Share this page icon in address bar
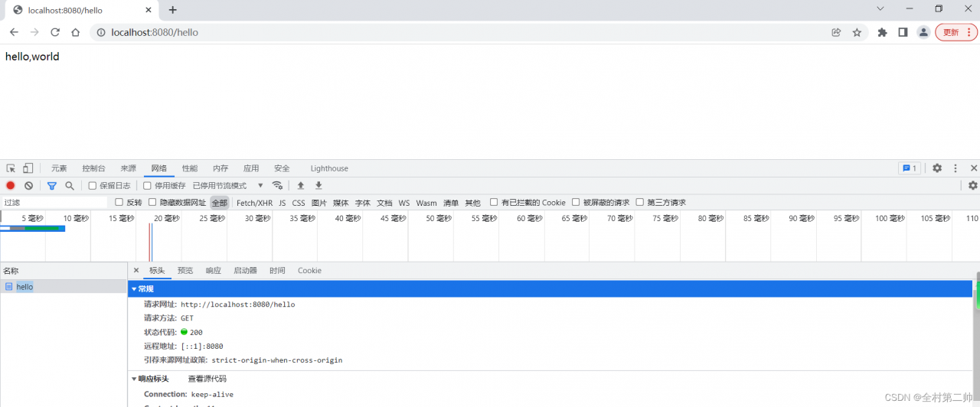This screenshot has height=407, width=980. tap(836, 32)
